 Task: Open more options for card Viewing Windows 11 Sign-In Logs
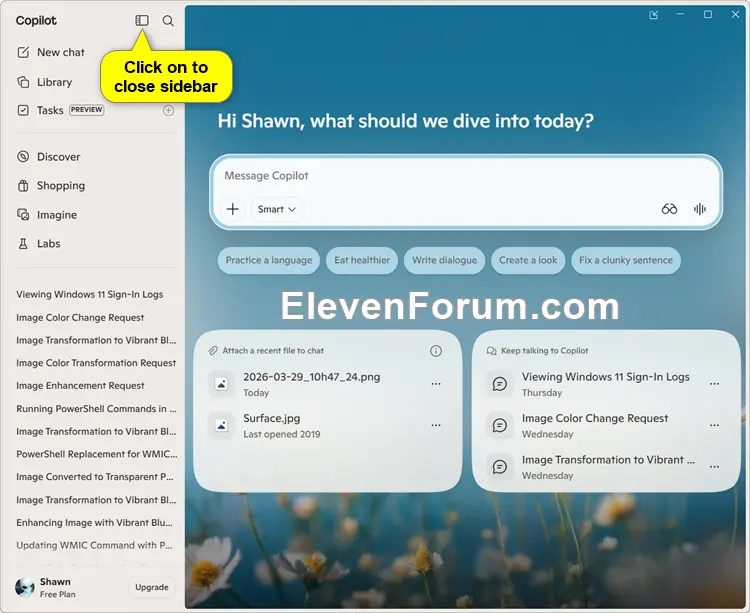coord(714,384)
